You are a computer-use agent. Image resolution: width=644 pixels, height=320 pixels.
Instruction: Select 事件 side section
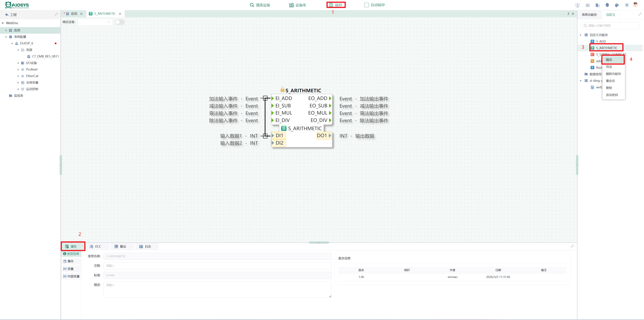tap(71, 261)
